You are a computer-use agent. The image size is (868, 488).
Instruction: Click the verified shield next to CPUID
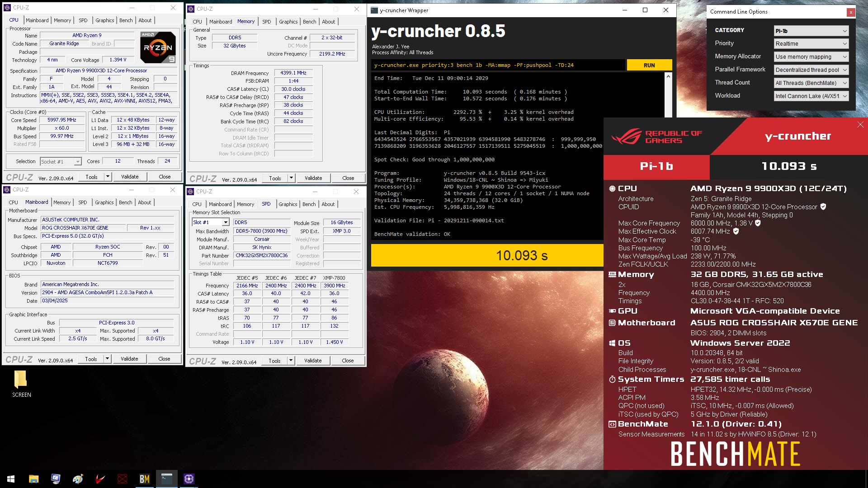[823, 206]
